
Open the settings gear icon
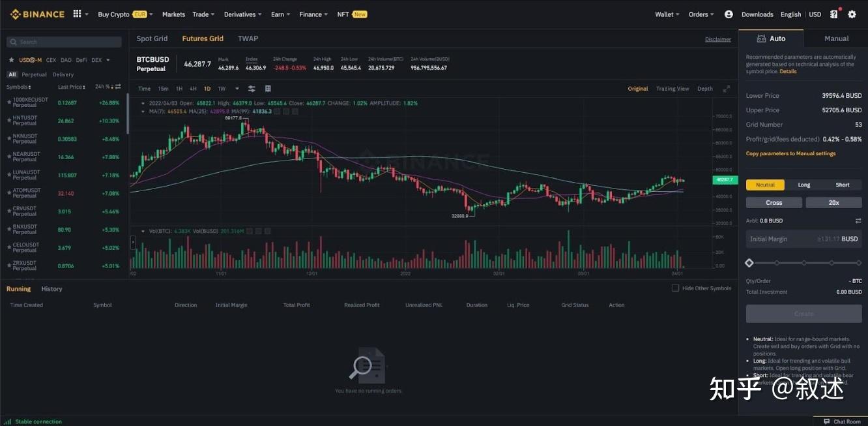(852, 14)
